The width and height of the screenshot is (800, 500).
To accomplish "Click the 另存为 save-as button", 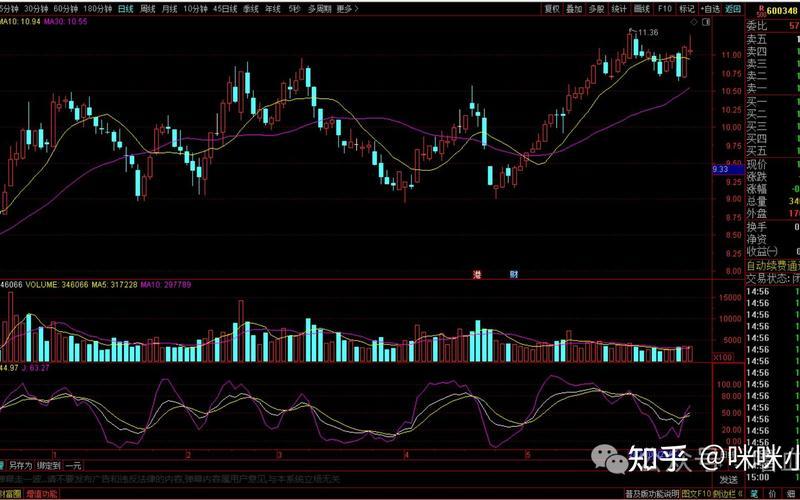I will point(20,465).
